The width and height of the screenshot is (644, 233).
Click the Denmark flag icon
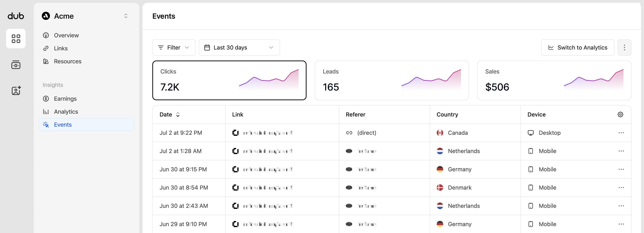(x=440, y=188)
